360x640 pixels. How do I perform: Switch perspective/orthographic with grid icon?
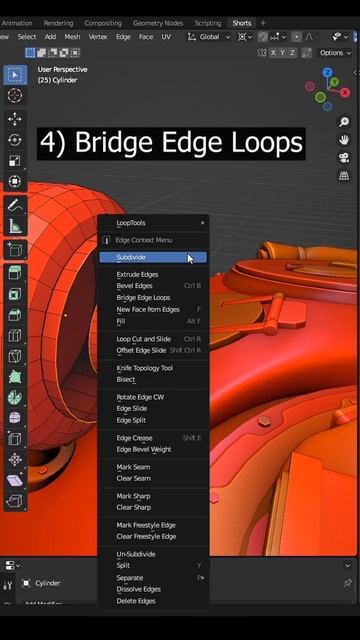344,176
